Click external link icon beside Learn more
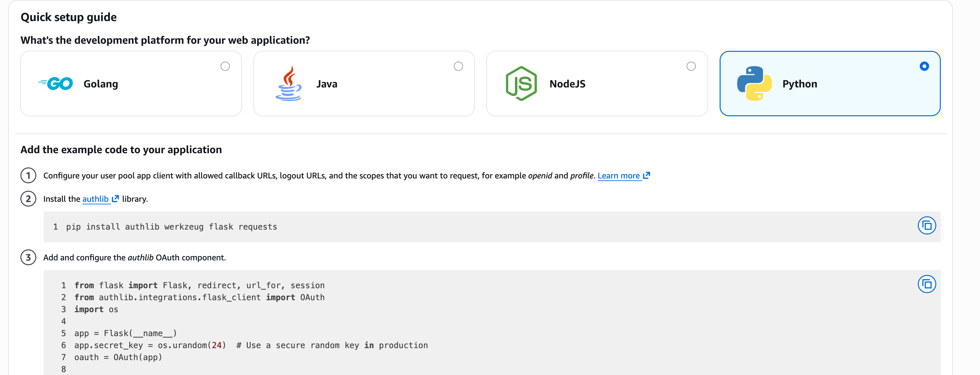This screenshot has height=375, width=980. [646, 176]
